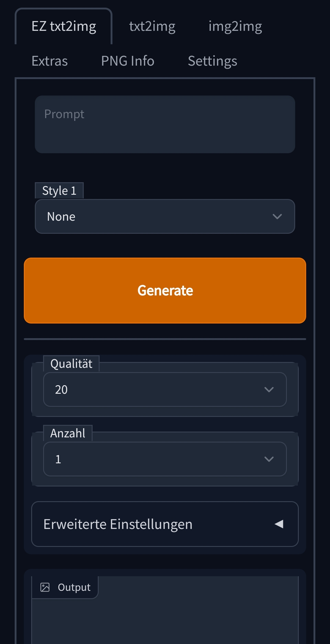
Task: Switch to the Extras tab
Action: (x=50, y=61)
